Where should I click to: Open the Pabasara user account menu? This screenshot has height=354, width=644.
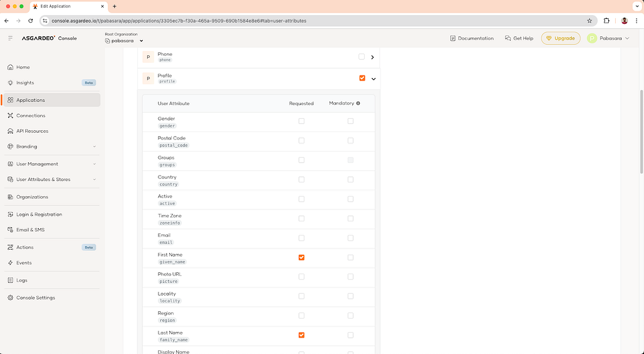(608, 38)
